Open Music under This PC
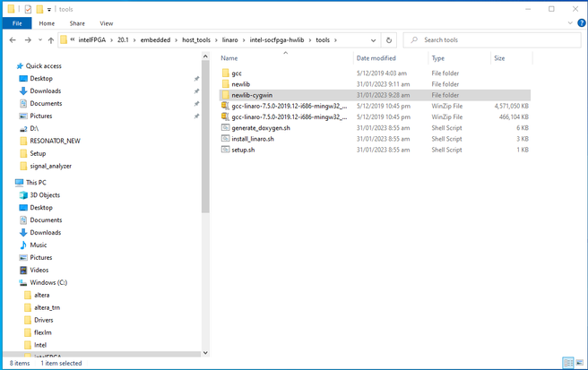Image resolution: width=588 pixels, height=370 pixels. click(39, 245)
